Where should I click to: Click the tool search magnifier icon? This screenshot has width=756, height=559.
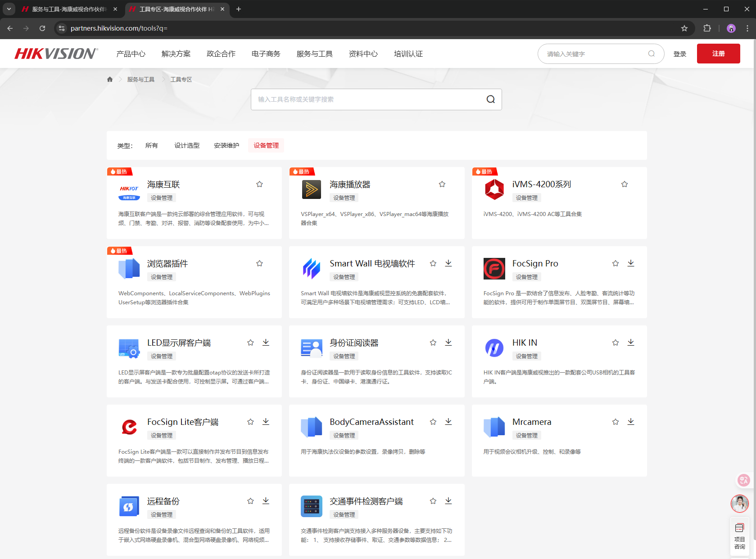[491, 99]
